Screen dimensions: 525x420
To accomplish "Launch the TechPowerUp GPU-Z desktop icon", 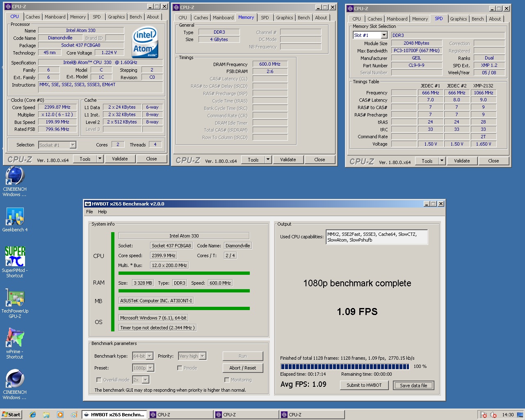I will (x=15, y=298).
